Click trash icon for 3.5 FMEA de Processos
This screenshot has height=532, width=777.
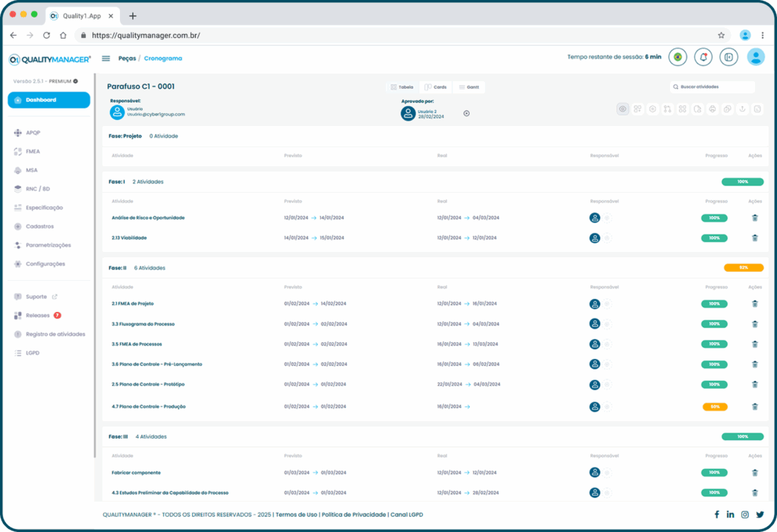[754, 344]
